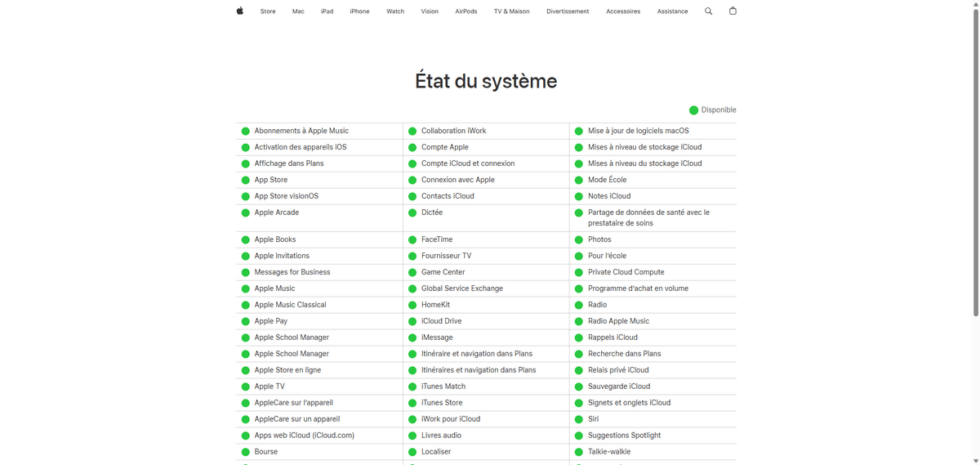Open the search magnifier icon
Viewport: 980px width, 465px height.
[x=708, y=11]
